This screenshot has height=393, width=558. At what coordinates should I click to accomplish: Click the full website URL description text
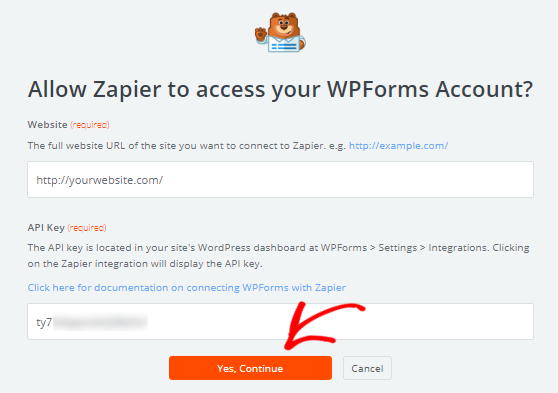pos(187,146)
